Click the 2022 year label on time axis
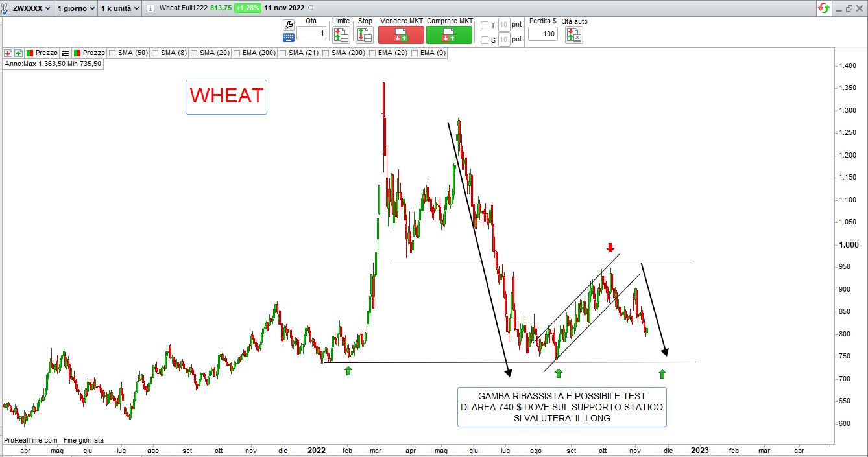Image resolution: width=868 pixels, height=457 pixels. click(317, 450)
